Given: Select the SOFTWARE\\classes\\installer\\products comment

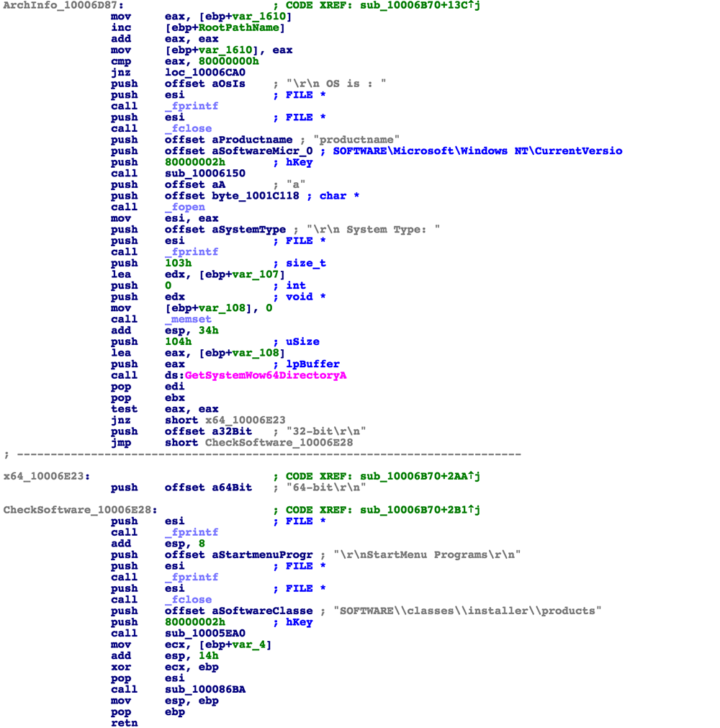Looking at the screenshot, I should point(467,611).
